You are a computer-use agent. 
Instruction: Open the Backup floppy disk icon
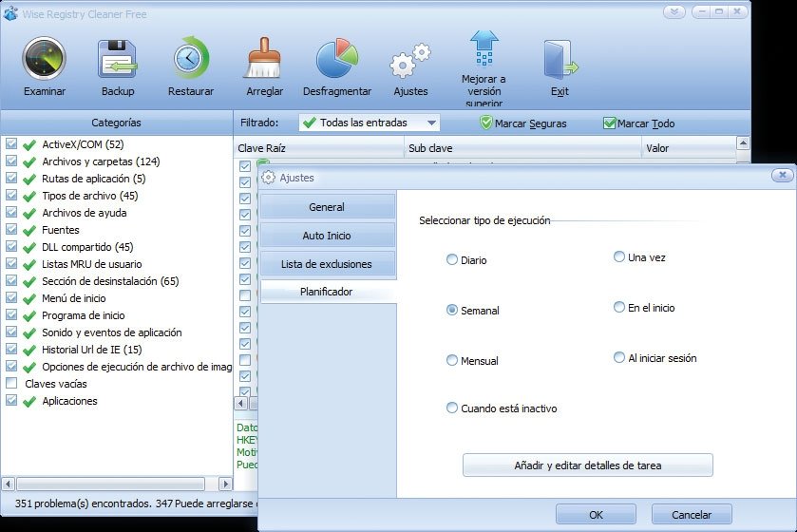coord(118,59)
